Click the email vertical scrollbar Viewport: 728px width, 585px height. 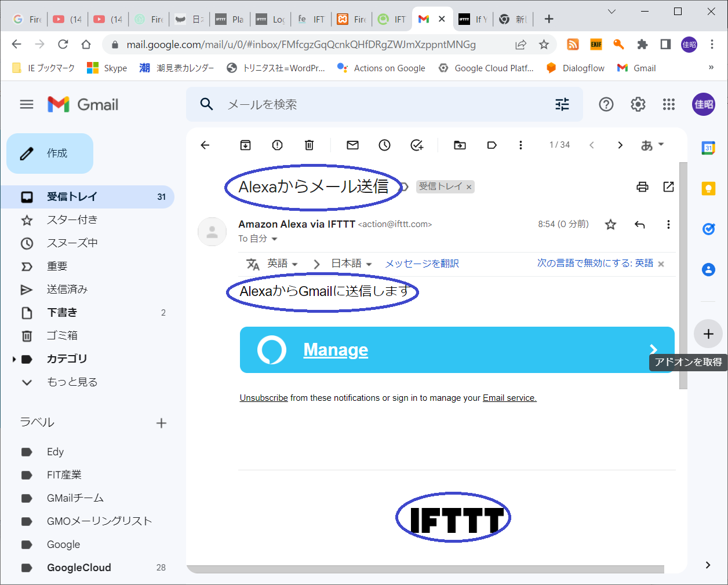click(683, 275)
